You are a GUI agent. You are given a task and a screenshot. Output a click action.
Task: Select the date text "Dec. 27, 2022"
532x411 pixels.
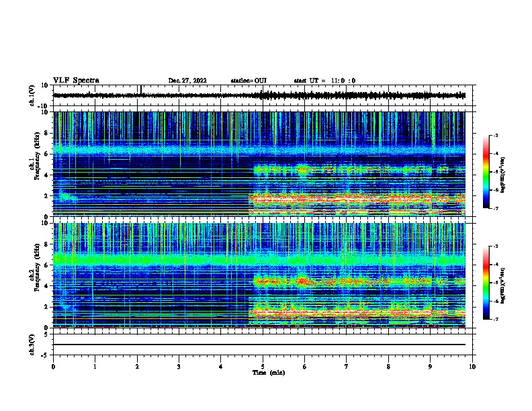(x=187, y=81)
